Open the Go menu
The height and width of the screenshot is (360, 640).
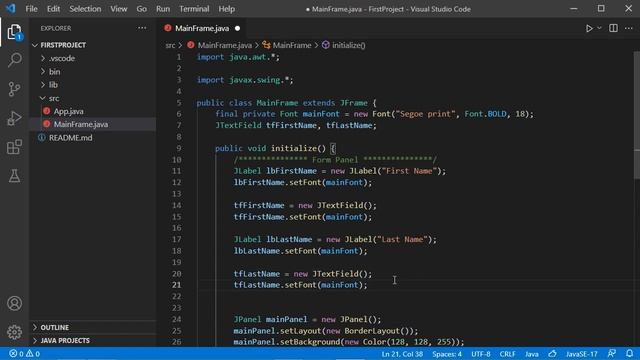pyautogui.click(x=141, y=9)
